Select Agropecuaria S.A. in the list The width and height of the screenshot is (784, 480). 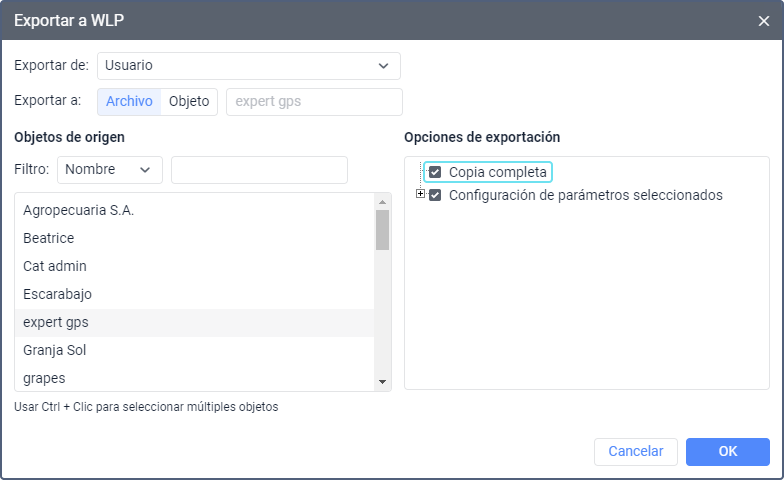point(78,210)
